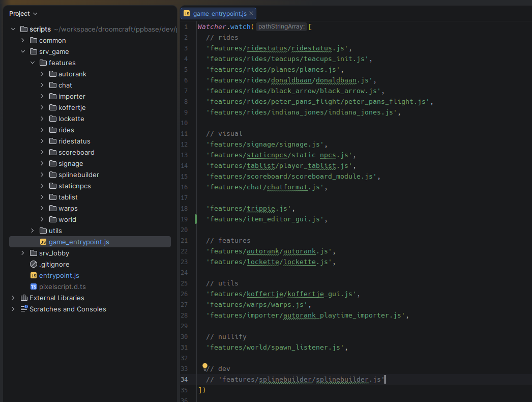This screenshot has height=402, width=532.
Task: Click the rides folder icon
Action: coord(53,130)
